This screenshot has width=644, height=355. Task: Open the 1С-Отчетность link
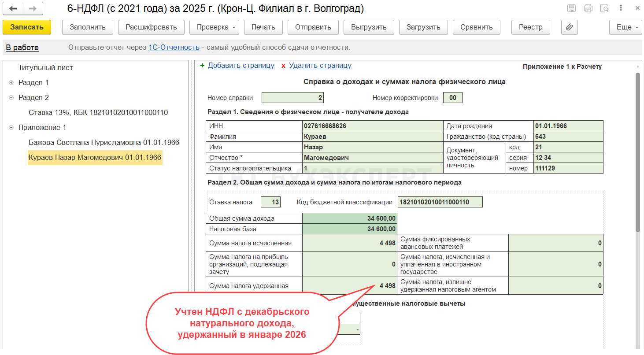coord(174,48)
